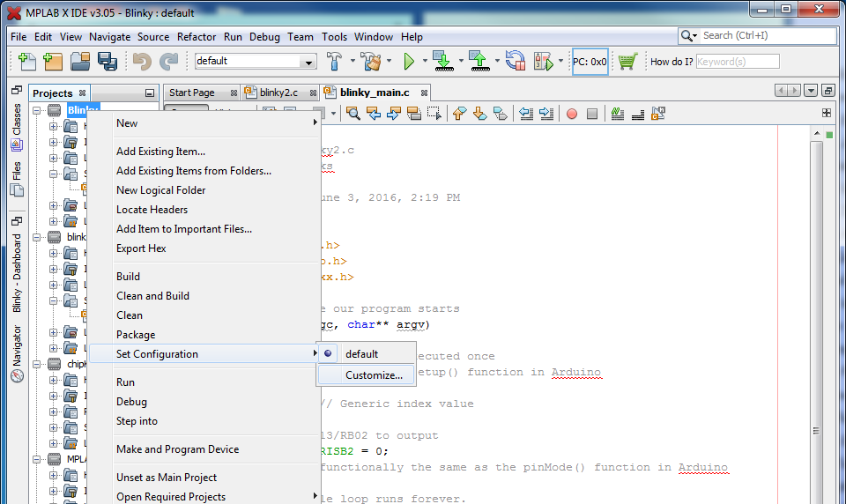Open the Microchip store cart icon
This screenshot has height=504, width=846.
(x=627, y=62)
